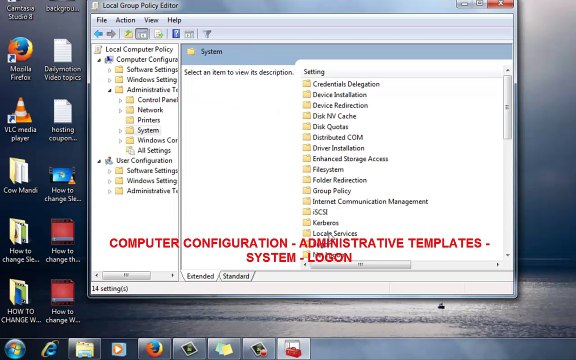Open the Windows Start orb

coord(15,349)
